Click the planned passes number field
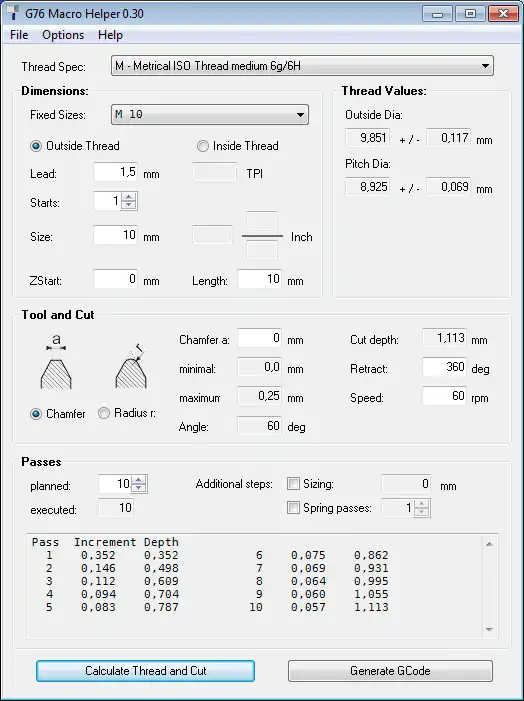The height and width of the screenshot is (701, 524). (115, 484)
